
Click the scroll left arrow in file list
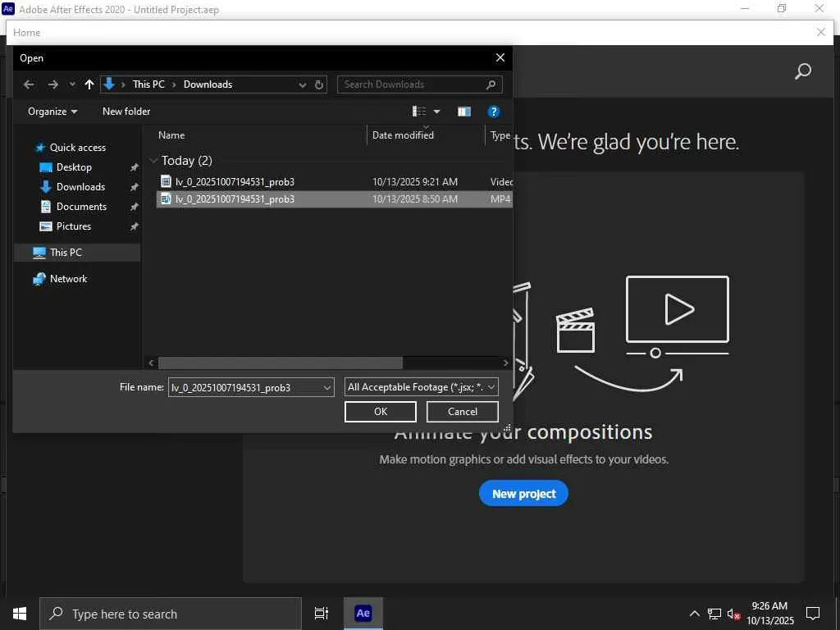click(x=151, y=363)
